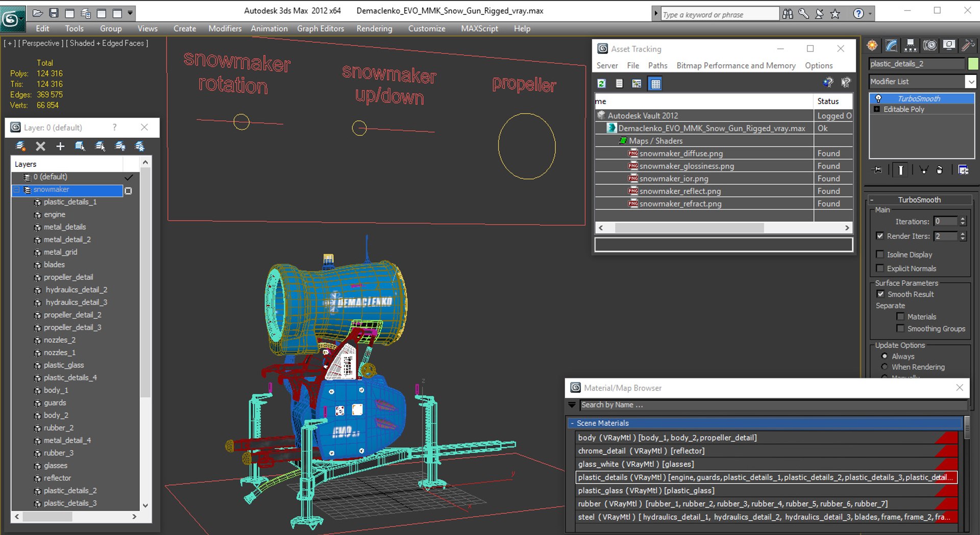The image size is (980, 535).
Task: Click the key icon in the title bar
Action: [803, 14]
